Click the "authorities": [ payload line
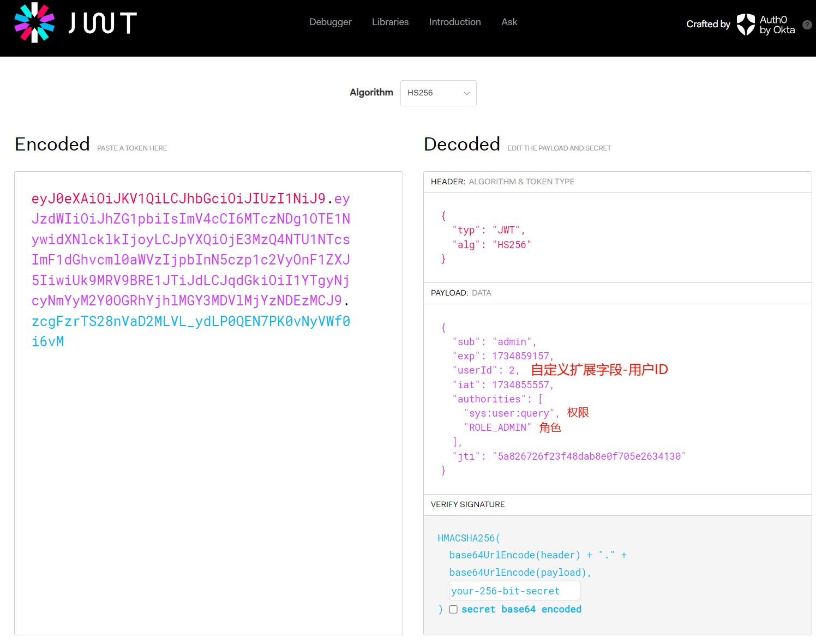The height and width of the screenshot is (644, 816). click(497, 399)
